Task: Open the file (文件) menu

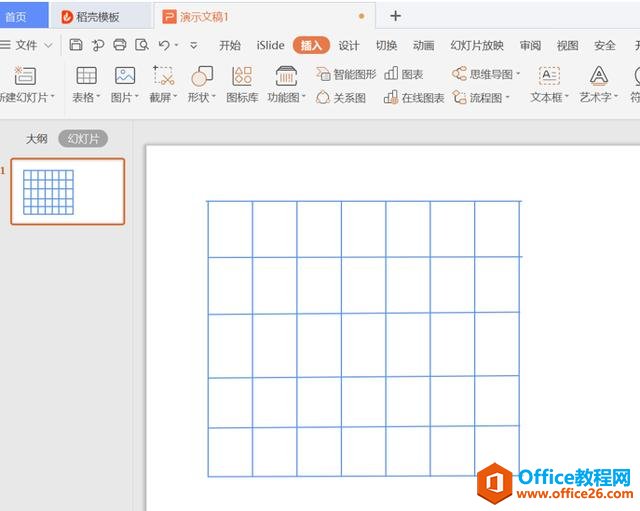Action: (x=26, y=45)
